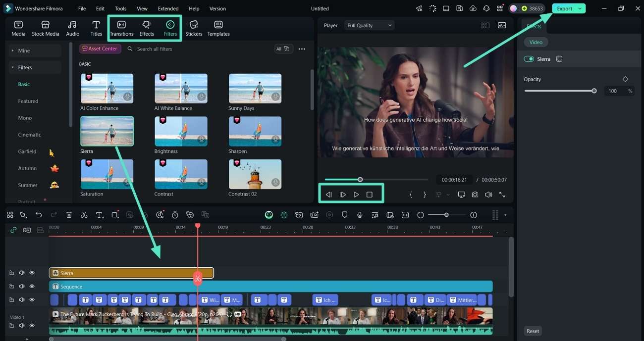Click the Speed stopwatch icon
644x341 pixels.
[x=175, y=215]
